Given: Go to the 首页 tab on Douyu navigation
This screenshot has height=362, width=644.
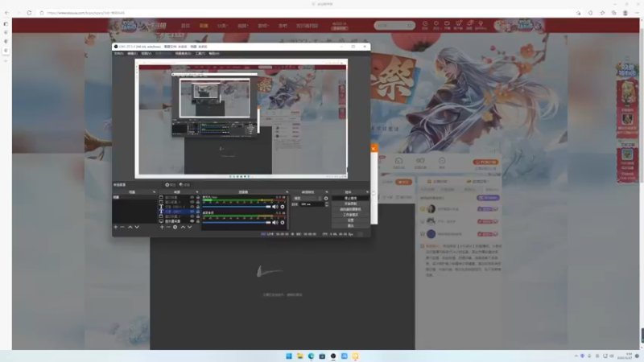Looking at the screenshot, I should [186, 26].
